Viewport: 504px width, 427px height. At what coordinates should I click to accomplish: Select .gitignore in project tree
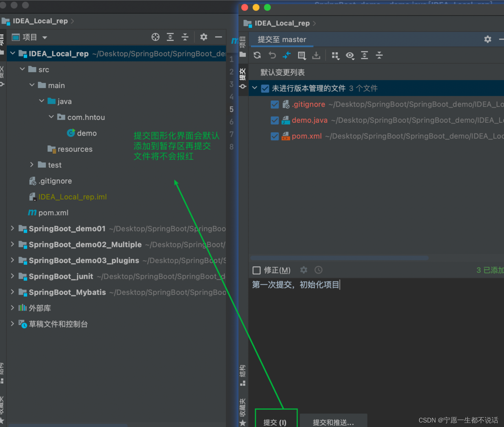coord(55,181)
